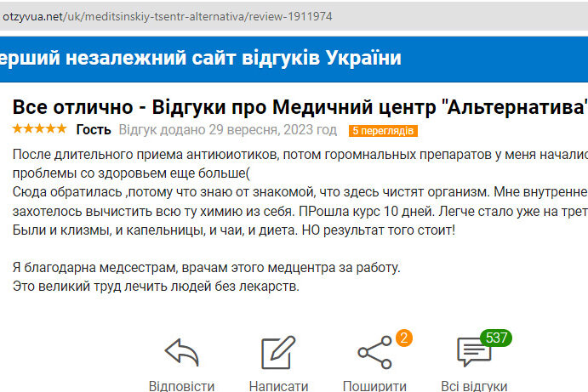588x392 pixels.
Task: Click the "Відповісти" label
Action: click(x=181, y=385)
